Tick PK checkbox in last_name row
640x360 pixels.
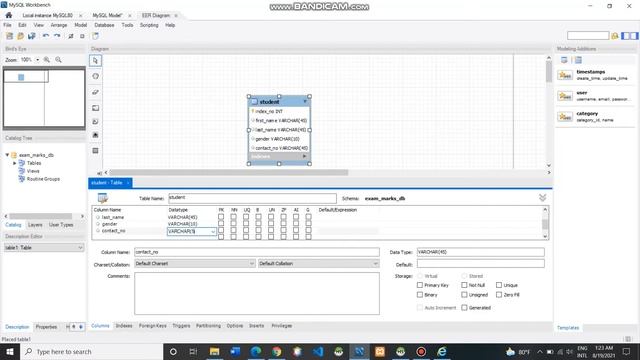tap(221, 217)
